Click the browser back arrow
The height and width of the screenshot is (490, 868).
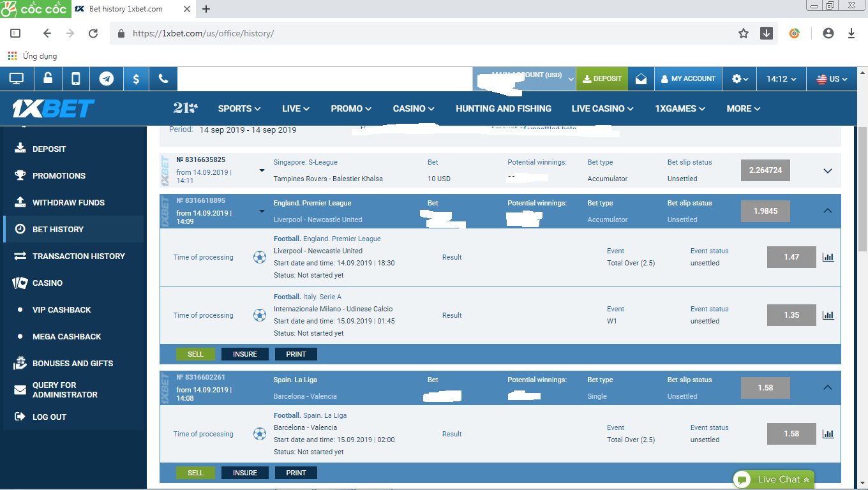point(47,33)
